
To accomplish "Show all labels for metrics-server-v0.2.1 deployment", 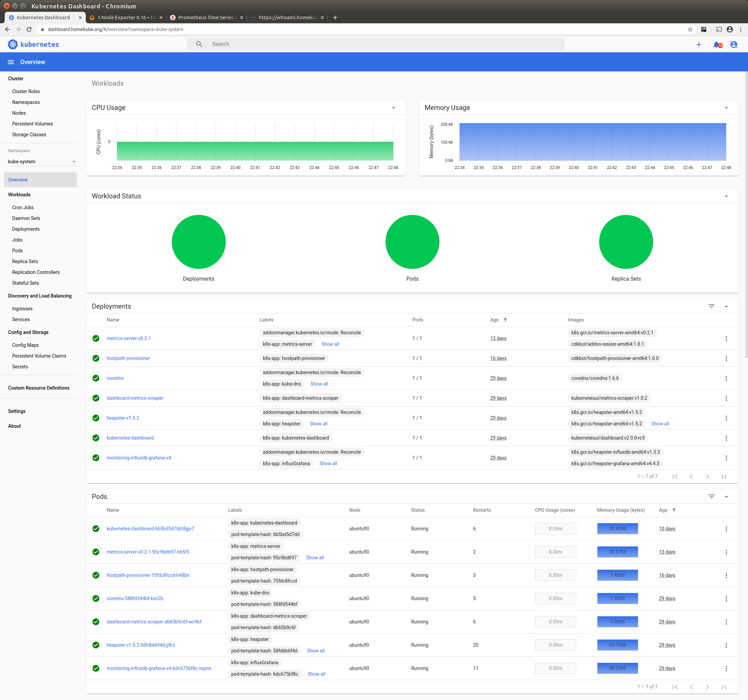I will pyautogui.click(x=330, y=344).
